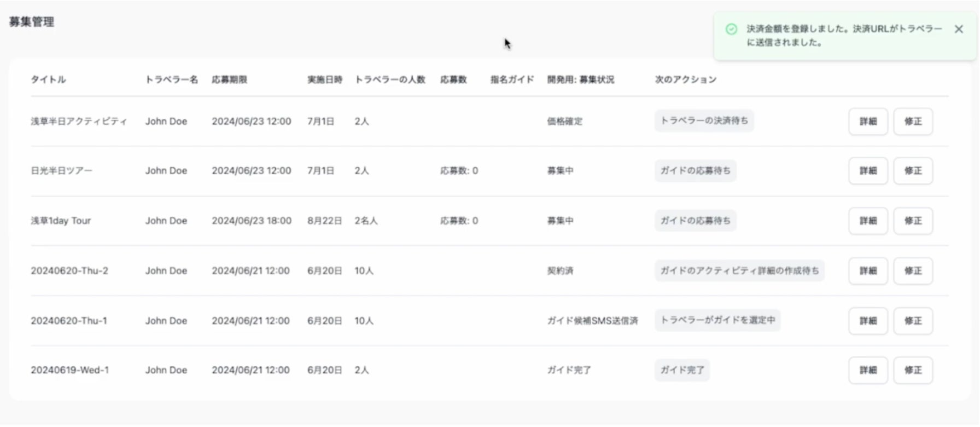Viewport: 980px width, 427px height.
Task: Click 修正 for 日光半日ツアー
Action: pos(913,171)
